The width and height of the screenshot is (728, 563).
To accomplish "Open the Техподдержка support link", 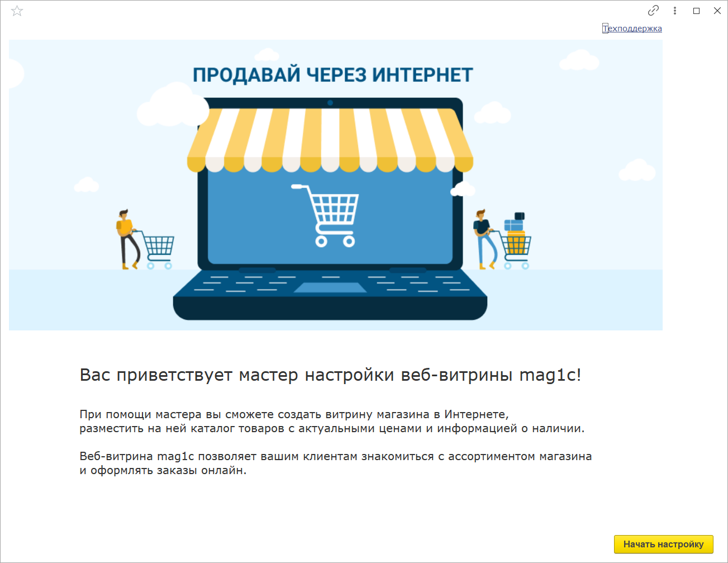I will (632, 29).
